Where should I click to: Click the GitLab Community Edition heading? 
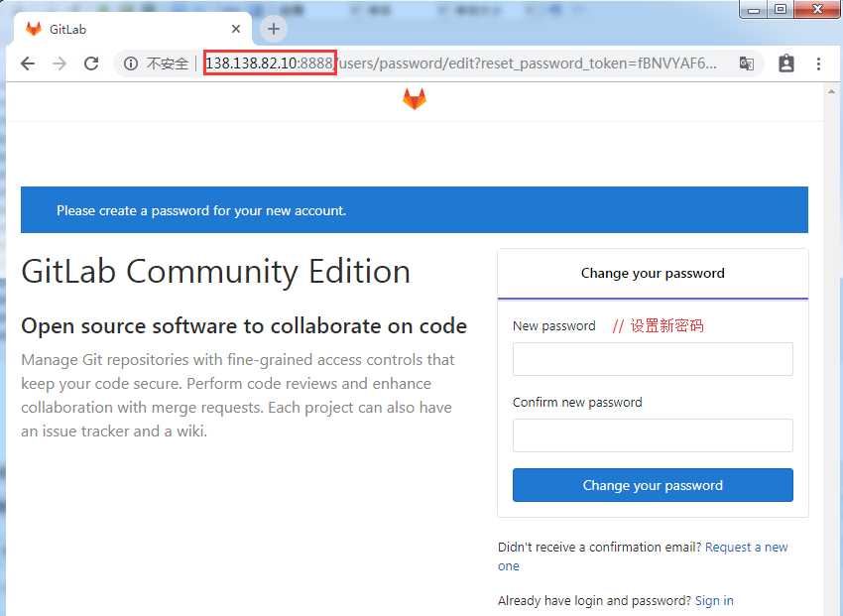(x=215, y=272)
